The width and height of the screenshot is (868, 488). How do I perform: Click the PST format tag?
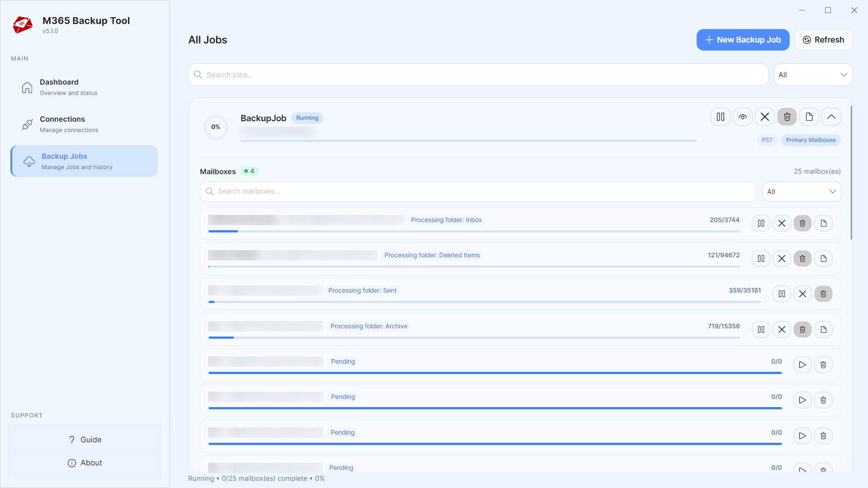point(767,140)
